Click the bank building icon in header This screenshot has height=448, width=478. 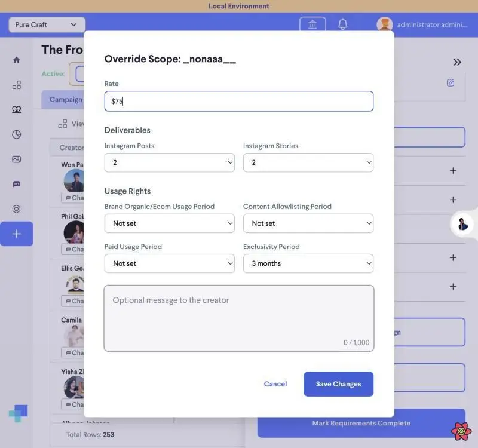312,24
